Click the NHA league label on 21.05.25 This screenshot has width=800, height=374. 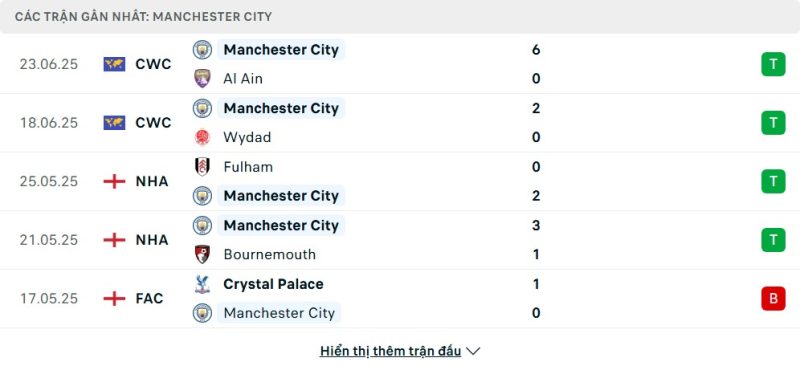[152, 240]
